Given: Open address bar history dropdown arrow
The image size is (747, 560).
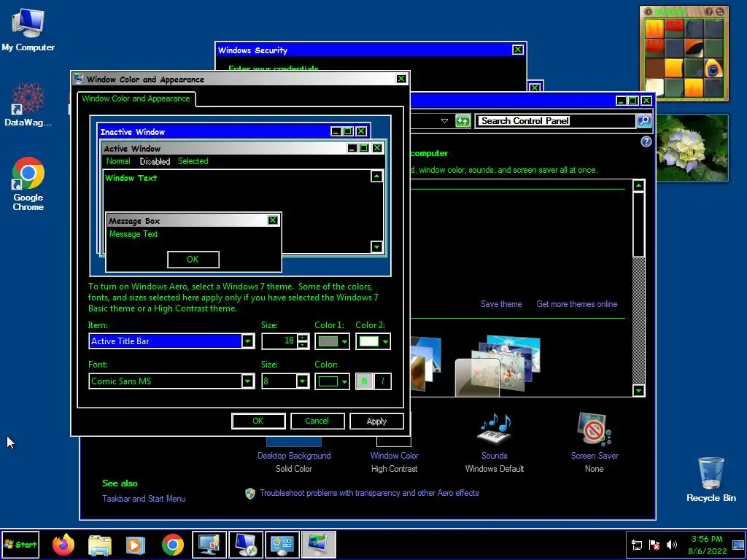Looking at the screenshot, I should point(444,121).
